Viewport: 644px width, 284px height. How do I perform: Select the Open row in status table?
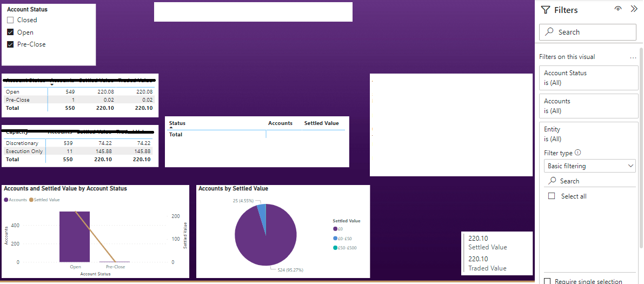[x=79, y=91]
